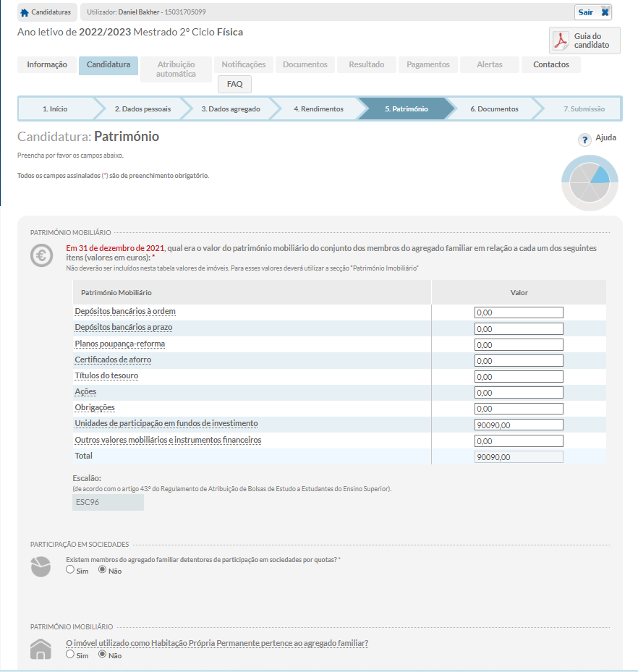Open the Notificações tab

click(x=243, y=64)
